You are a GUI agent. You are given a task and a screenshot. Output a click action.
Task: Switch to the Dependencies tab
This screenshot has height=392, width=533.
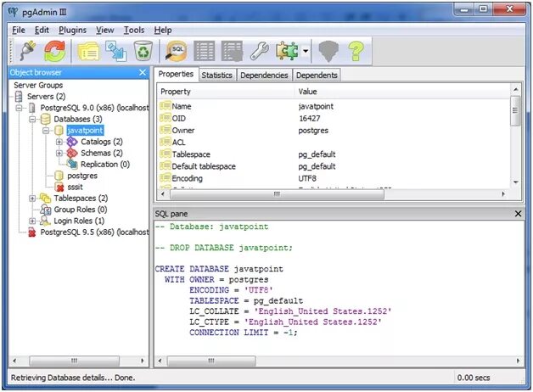point(264,75)
